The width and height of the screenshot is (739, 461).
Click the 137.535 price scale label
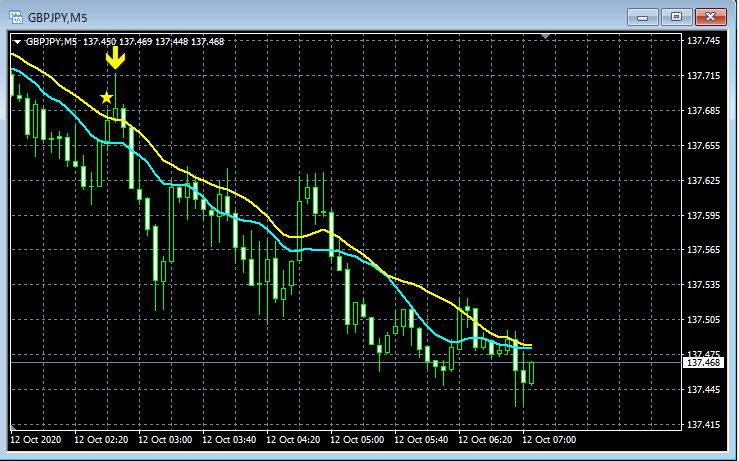(704, 285)
